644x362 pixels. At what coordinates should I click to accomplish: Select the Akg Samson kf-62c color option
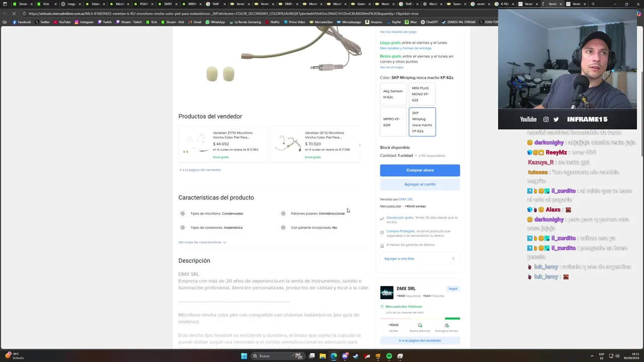[x=393, y=94]
